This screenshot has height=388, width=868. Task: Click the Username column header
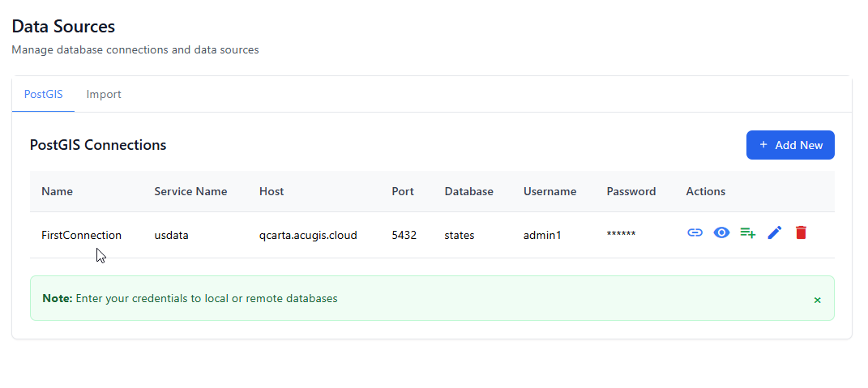coord(549,192)
